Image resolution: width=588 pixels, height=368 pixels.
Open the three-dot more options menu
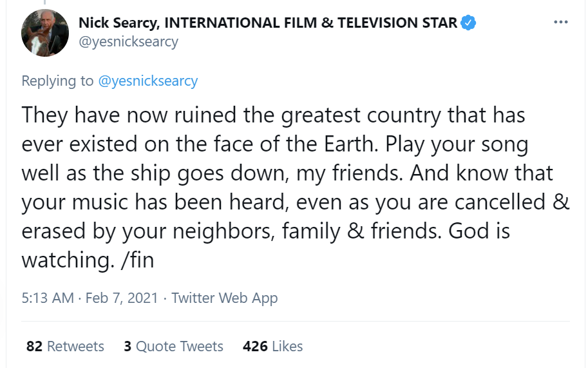pos(561,23)
